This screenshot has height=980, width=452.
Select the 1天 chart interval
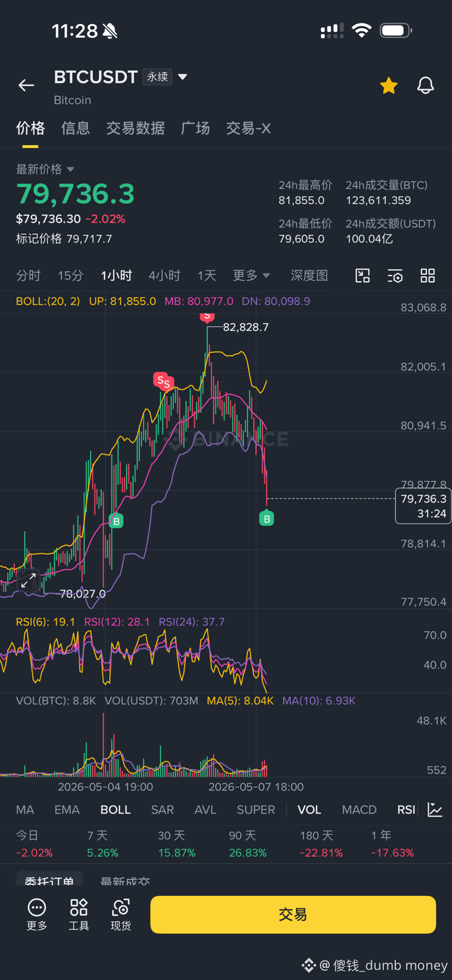[207, 276]
